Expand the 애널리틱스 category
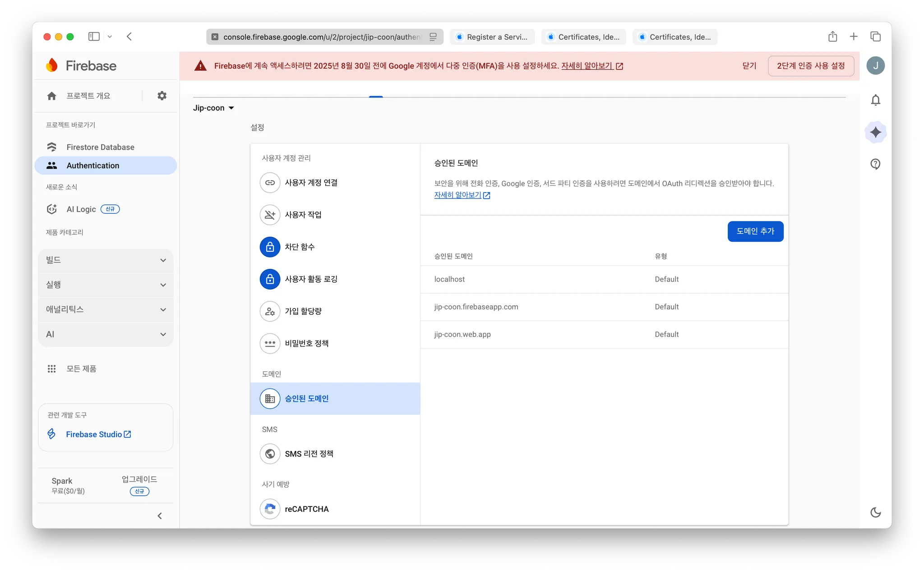 click(x=106, y=309)
